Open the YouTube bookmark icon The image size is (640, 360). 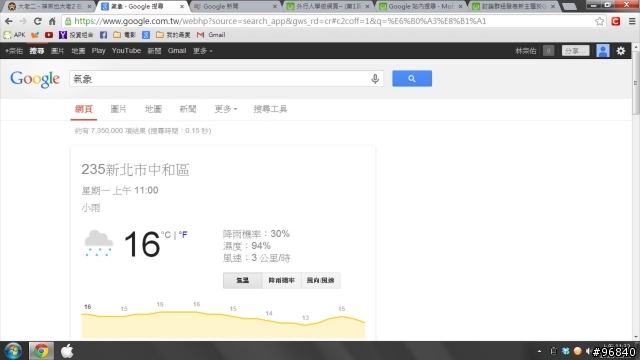pos(49,35)
